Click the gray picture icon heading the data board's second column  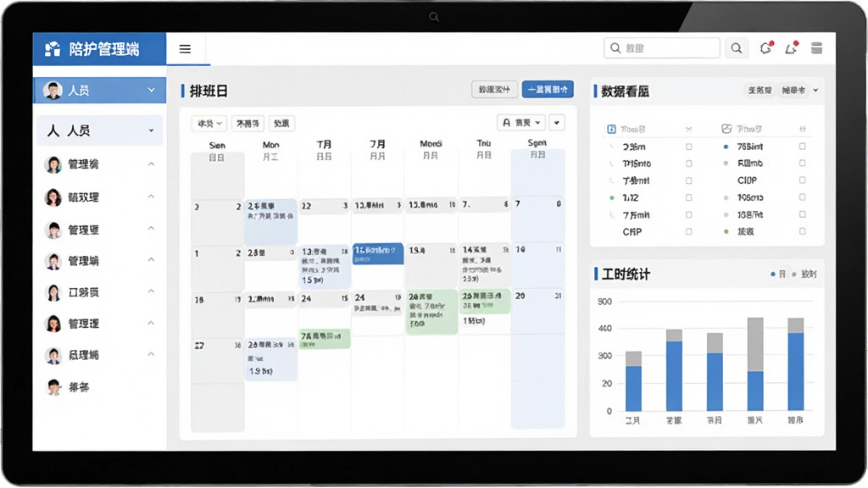tap(726, 129)
